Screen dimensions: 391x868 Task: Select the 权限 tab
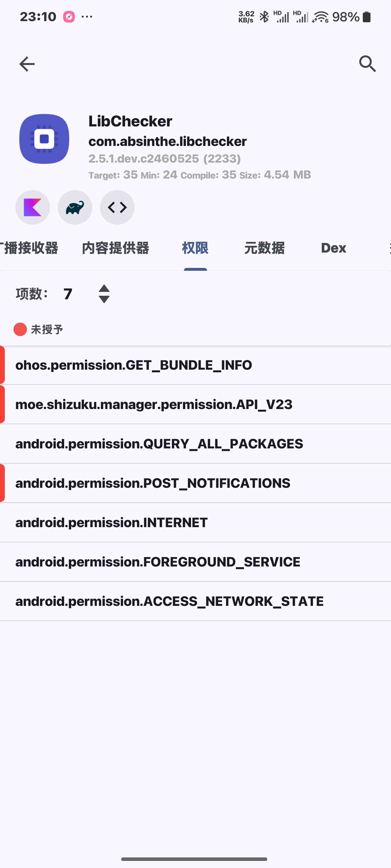(x=195, y=248)
